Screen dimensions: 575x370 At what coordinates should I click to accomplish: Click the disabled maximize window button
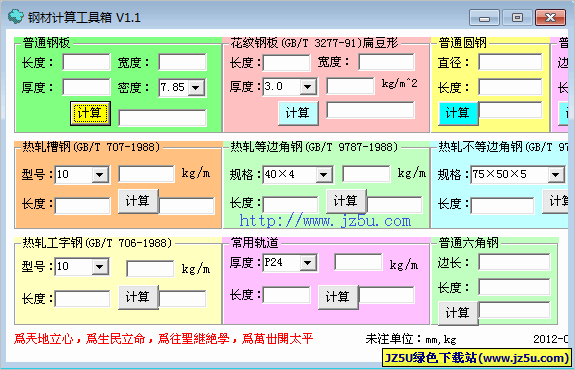517,18
